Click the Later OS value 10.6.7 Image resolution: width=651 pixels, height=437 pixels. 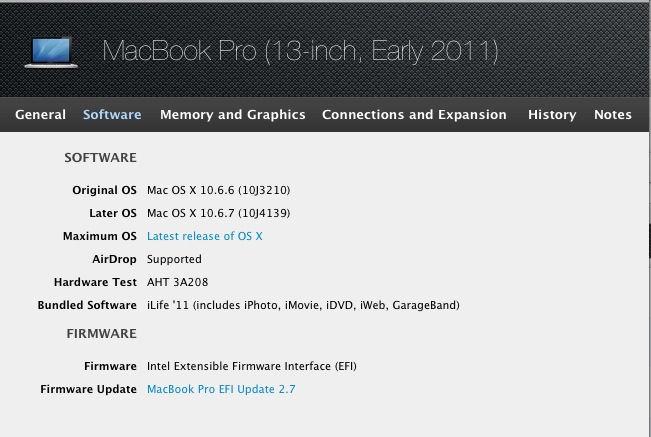tap(218, 213)
